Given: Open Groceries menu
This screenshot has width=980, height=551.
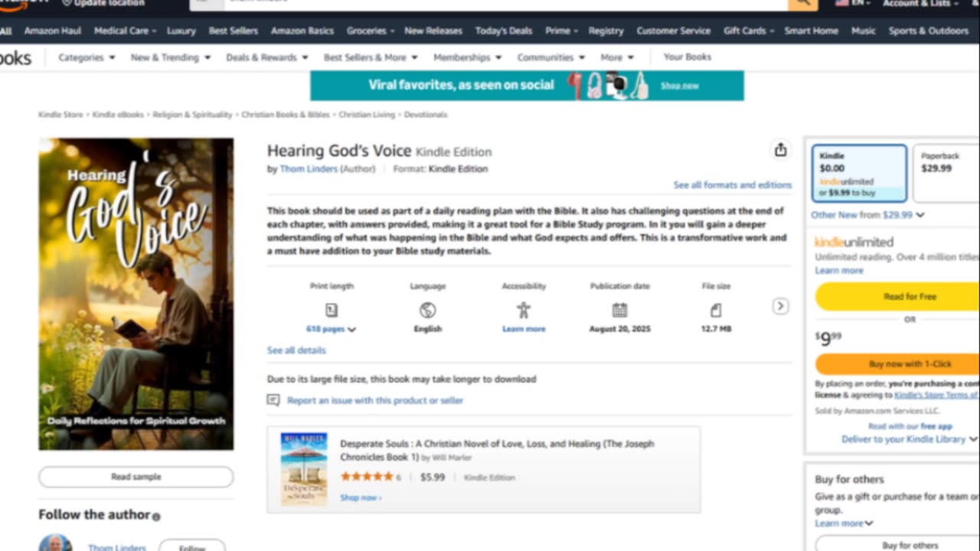Looking at the screenshot, I should point(371,31).
